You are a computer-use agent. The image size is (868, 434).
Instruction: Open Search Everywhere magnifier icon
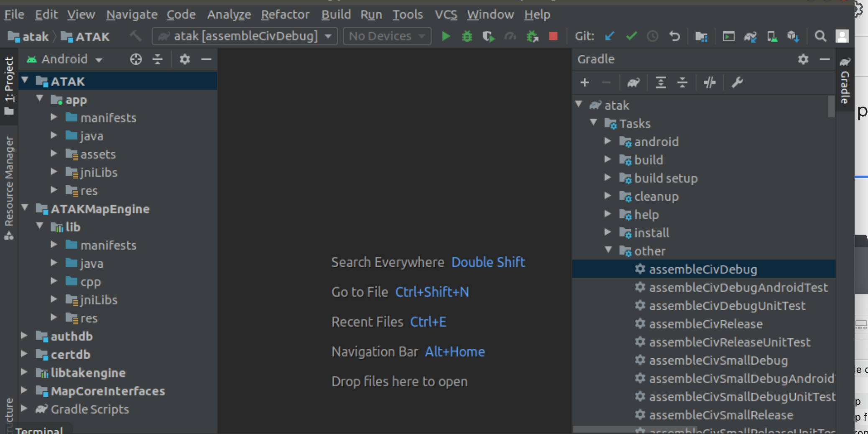820,36
